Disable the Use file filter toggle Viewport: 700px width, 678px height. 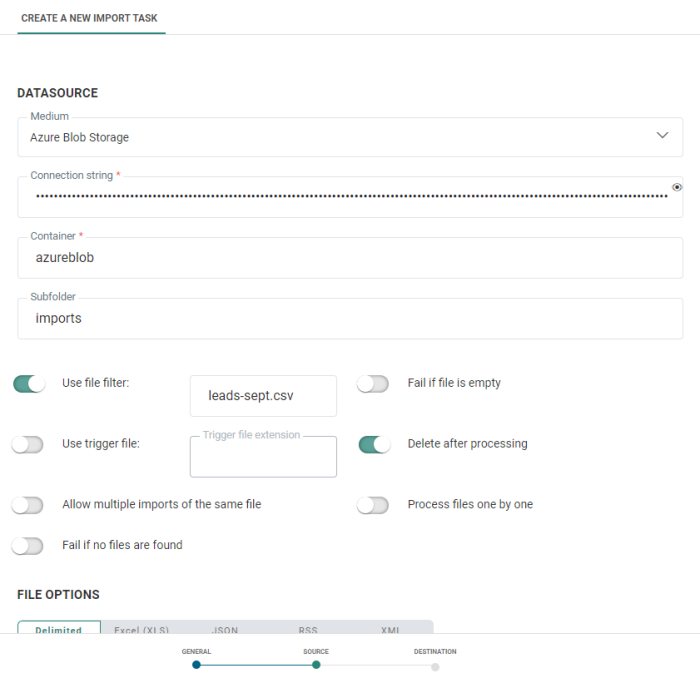tap(29, 384)
